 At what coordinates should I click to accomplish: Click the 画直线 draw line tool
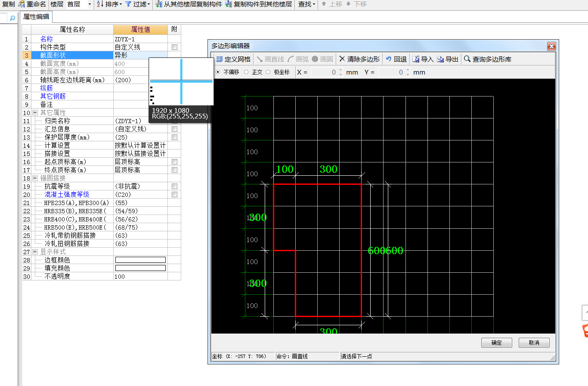(x=270, y=59)
